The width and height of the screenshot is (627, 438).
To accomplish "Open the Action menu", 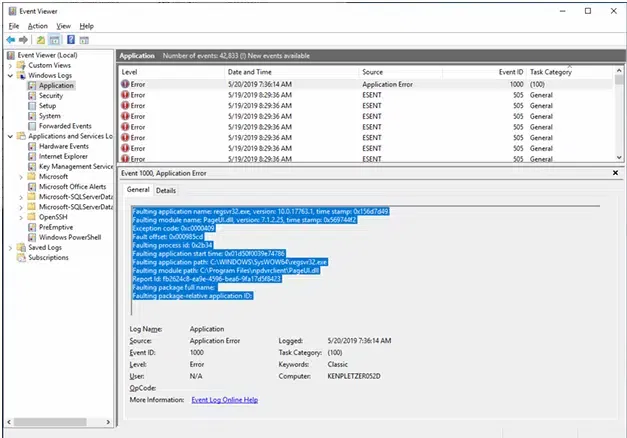I will pos(38,25).
